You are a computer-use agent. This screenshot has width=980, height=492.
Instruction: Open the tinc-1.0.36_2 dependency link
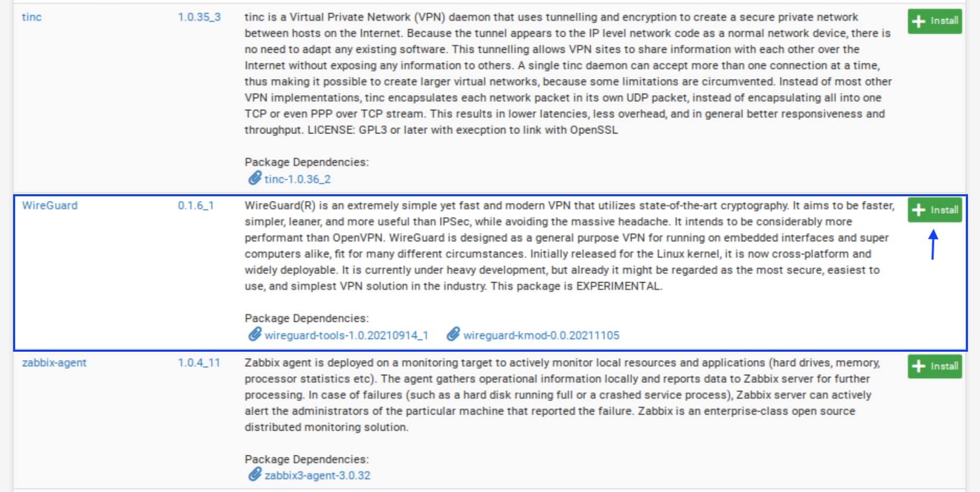(x=298, y=179)
